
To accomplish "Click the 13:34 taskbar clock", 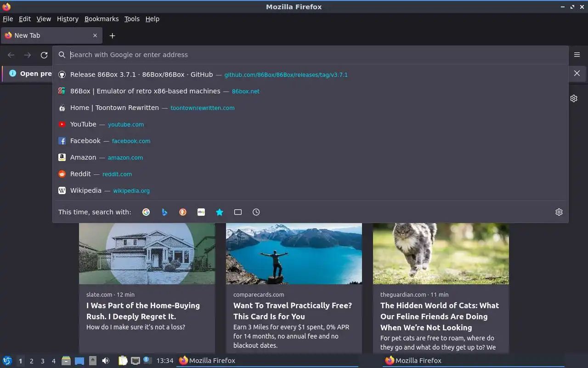I will point(165,361).
